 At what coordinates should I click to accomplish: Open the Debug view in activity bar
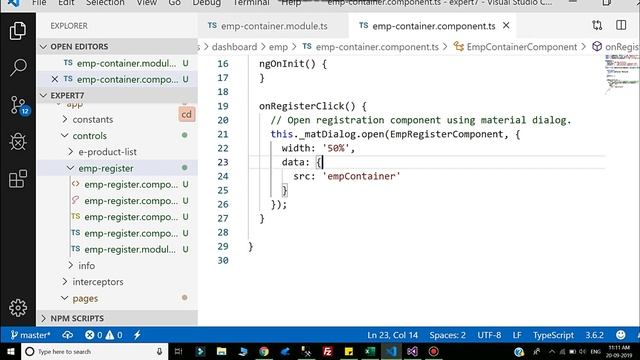point(18,142)
